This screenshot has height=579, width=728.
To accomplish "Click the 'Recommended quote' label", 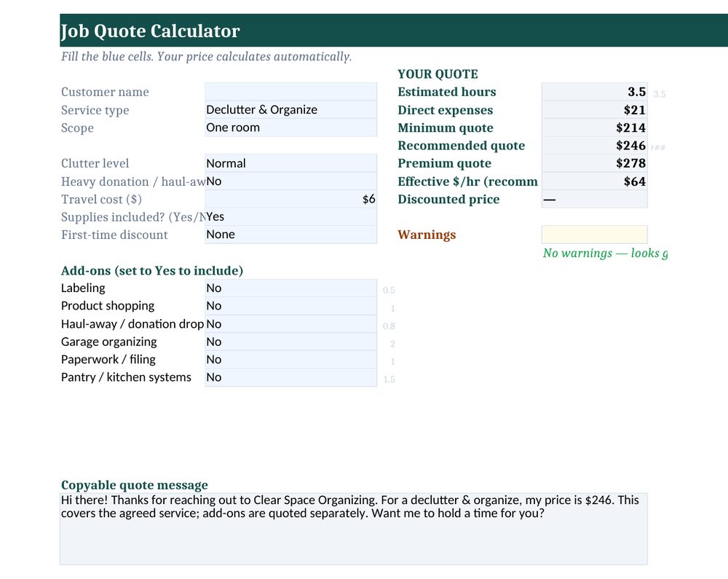I will click(461, 146).
